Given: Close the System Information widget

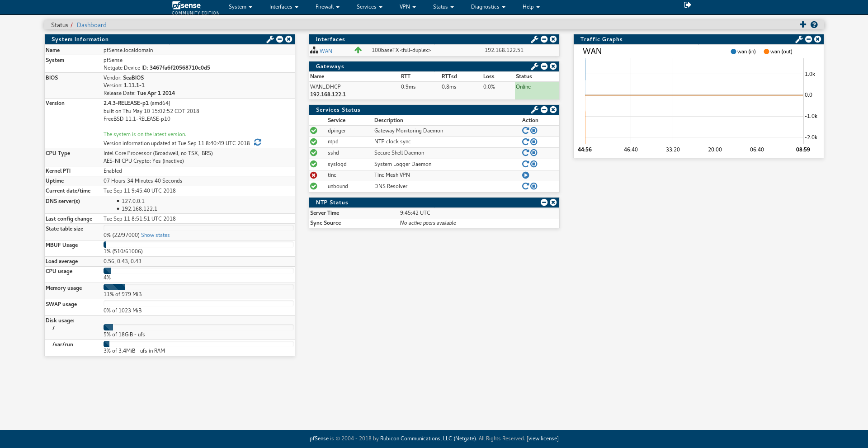Looking at the screenshot, I should coord(289,39).
